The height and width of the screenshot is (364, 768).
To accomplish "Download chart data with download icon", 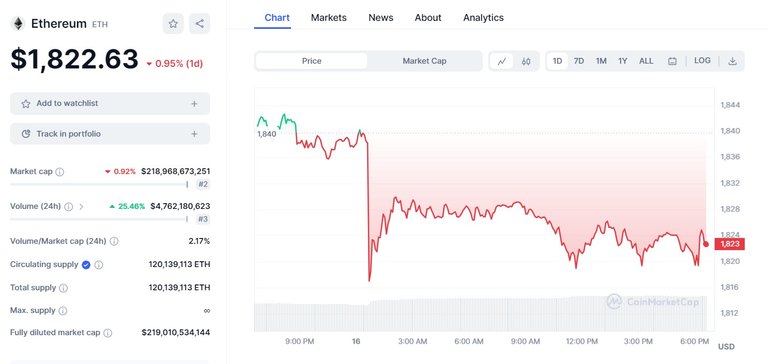I will (x=732, y=61).
